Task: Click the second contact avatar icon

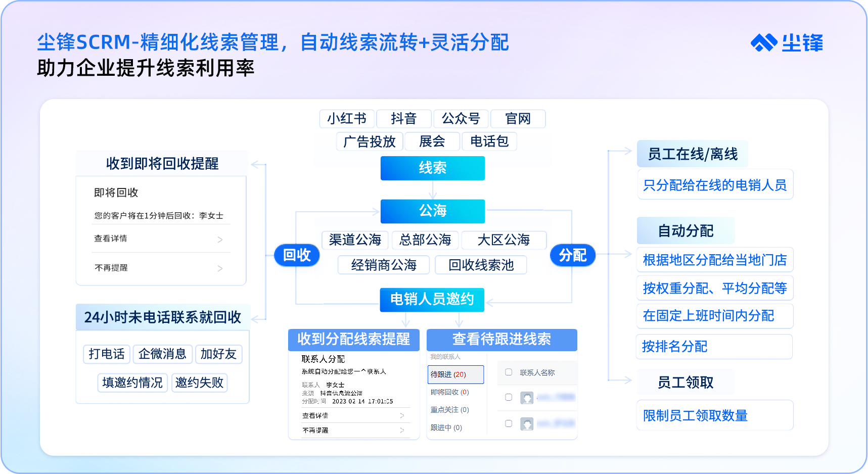Action: (527, 424)
